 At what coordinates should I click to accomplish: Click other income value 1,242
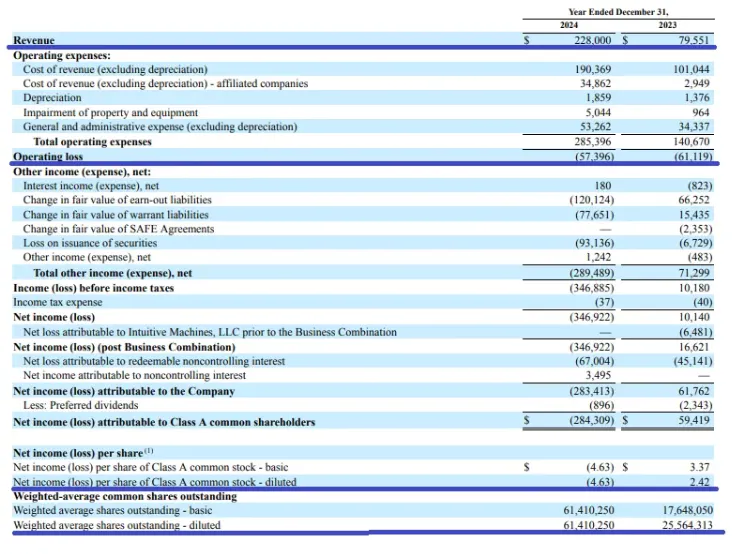pos(598,257)
